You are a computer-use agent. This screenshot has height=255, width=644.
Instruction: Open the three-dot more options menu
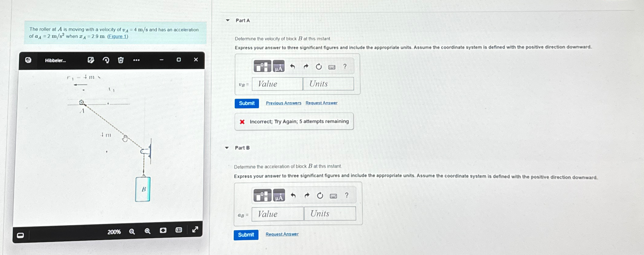click(x=136, y=60)
